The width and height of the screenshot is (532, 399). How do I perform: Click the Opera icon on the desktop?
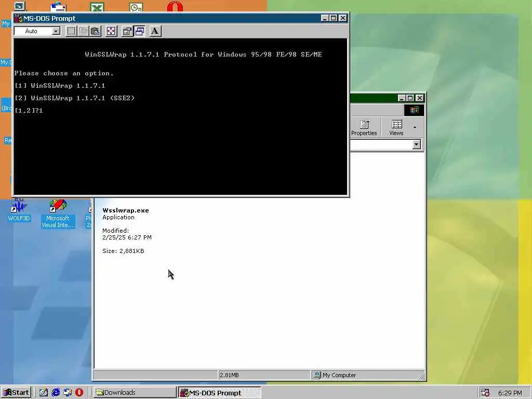(175, 7)
